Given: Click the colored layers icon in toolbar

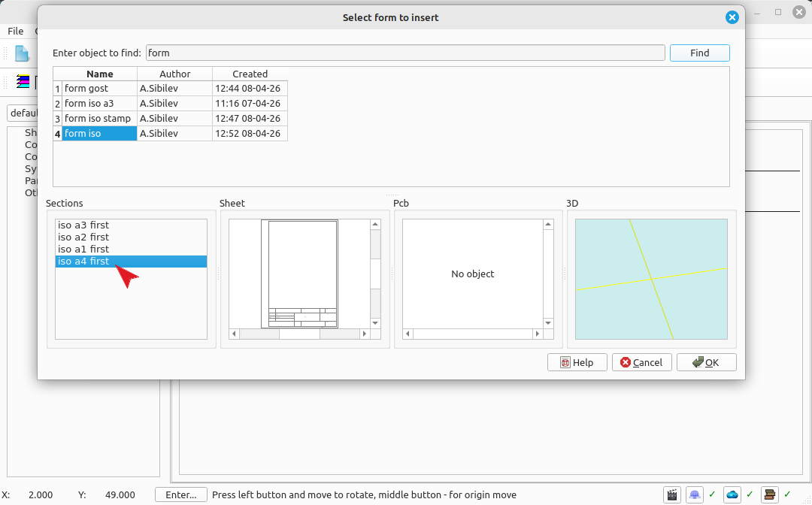Looking at the screenshot, I should click(23, 81).
